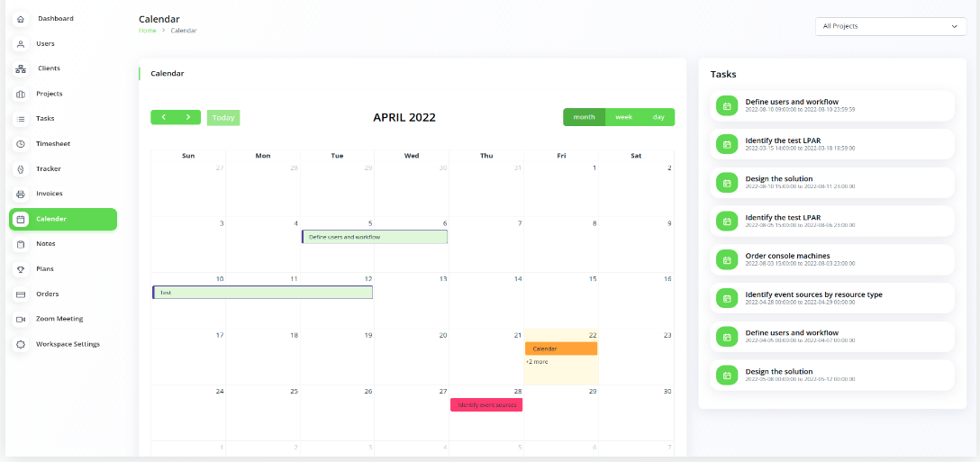
Task: Open the Projects menu item
Action: (x=50, y=94)
